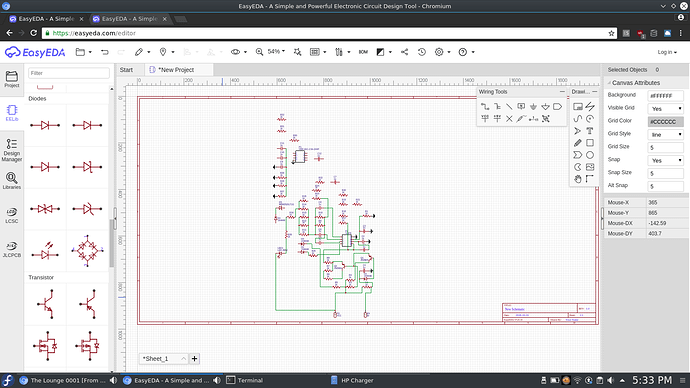Open the JLCPCB sidebar panel

click(x=12, y=249)
